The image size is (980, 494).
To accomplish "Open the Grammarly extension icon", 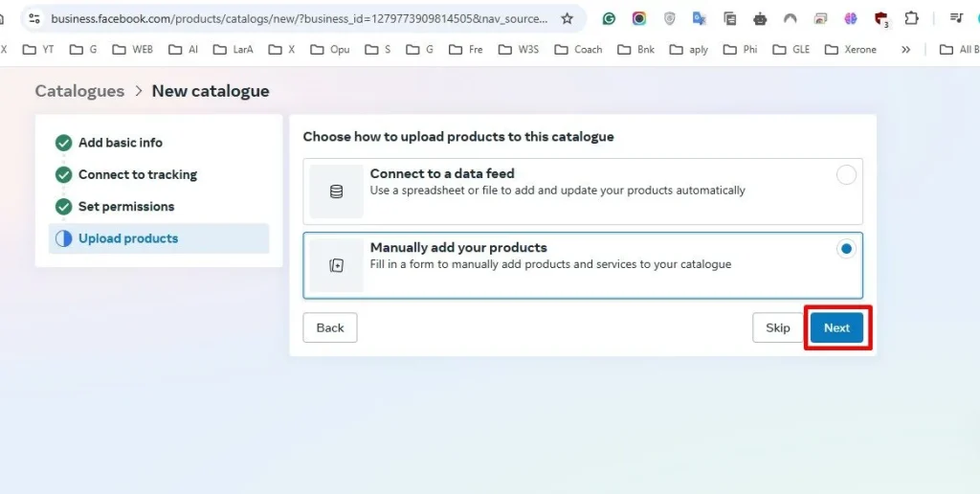I will tap(609, 19).
